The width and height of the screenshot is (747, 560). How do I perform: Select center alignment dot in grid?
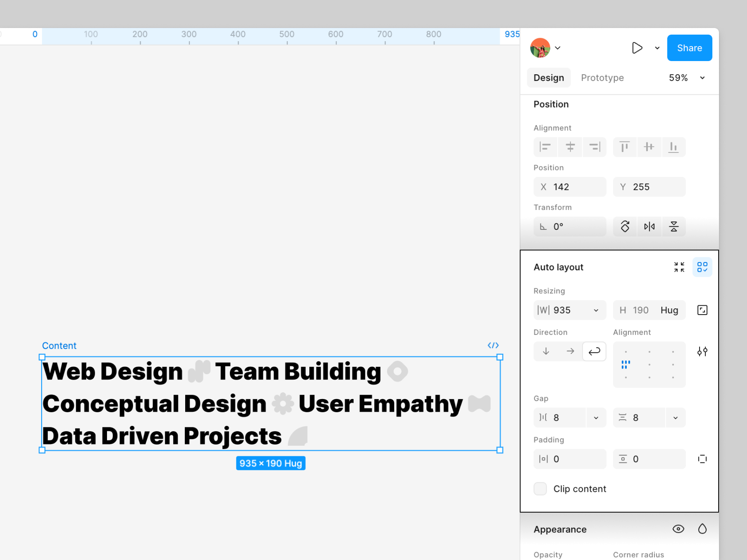(x=649, y=365)
